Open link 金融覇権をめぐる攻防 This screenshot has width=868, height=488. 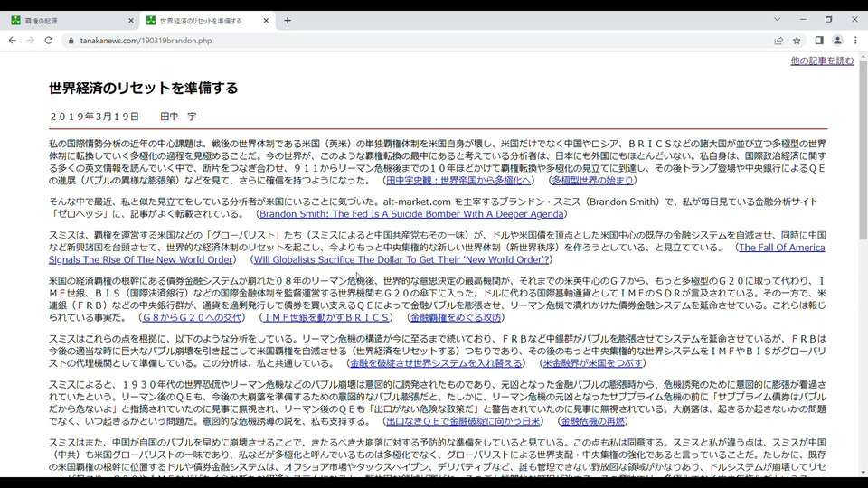coord(456,317)
